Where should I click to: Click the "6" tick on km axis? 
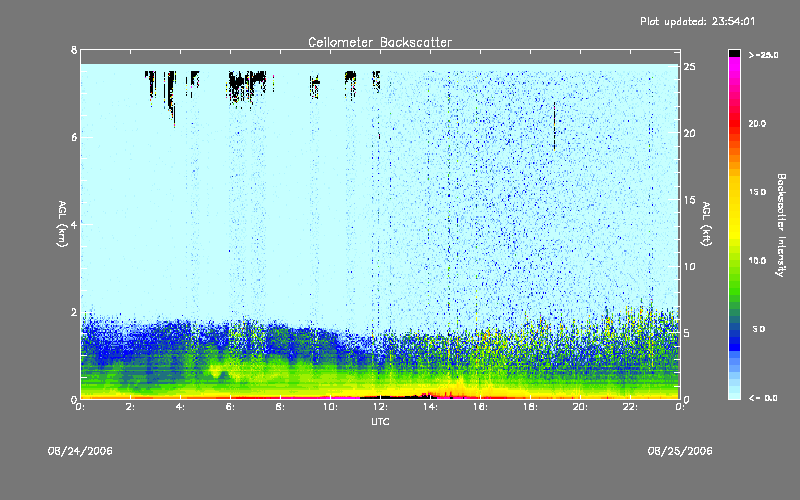(74, 137)
